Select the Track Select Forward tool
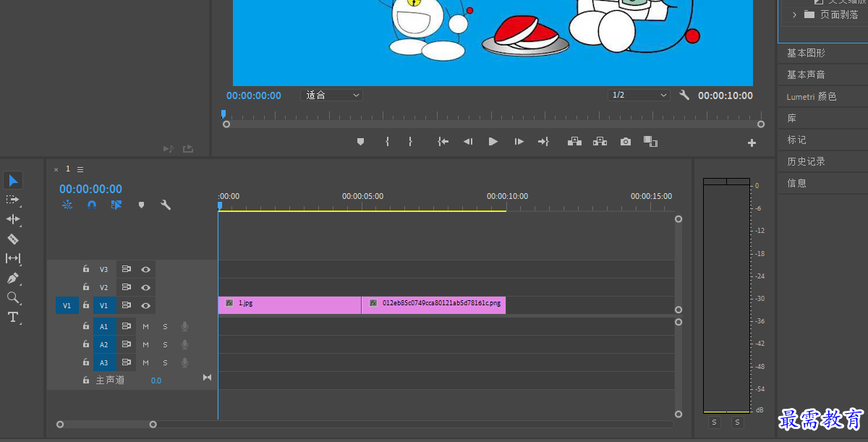Image resolution: width=868 pixels, height=442 pixels. point(13,200)
